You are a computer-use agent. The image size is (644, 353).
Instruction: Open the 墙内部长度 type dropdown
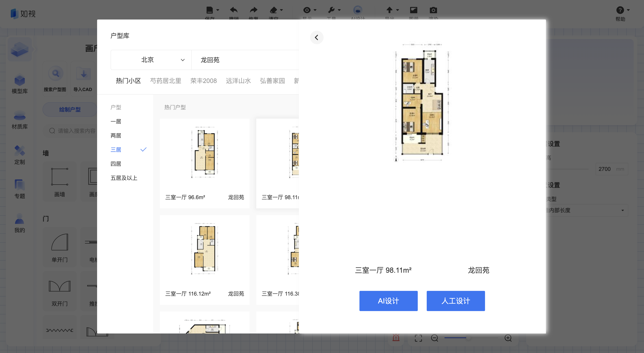pos(587,210)
